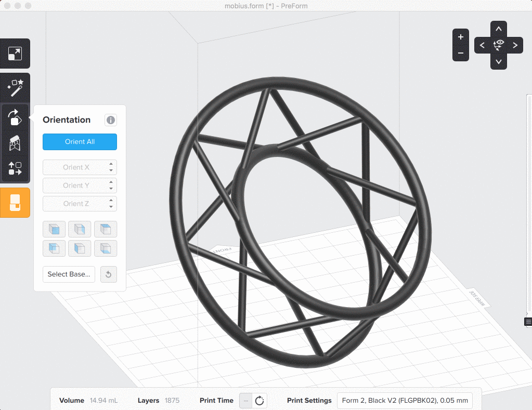Recalculate print time with the refresh icon
Image resolution: width=532 pixels, height=410 pixels.
pyautogui.click(x=259, y=401)
